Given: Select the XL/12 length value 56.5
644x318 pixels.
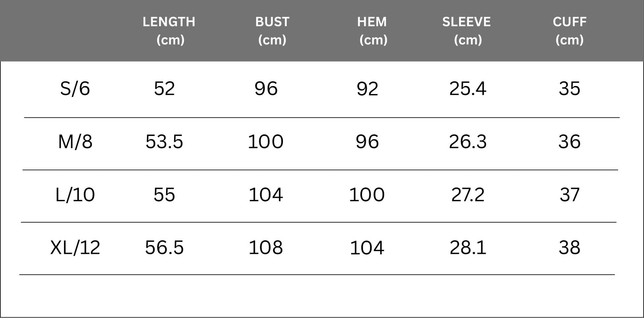Looking at the screenshot, I should [164, 248].
